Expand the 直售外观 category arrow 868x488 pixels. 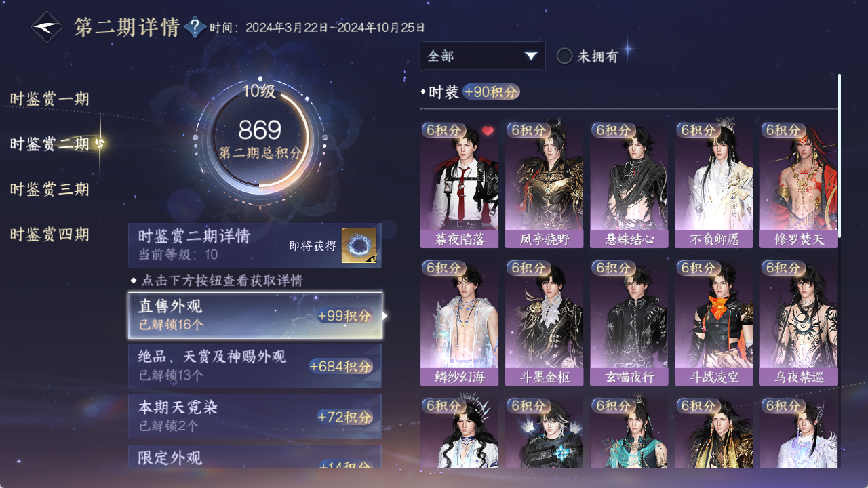(x=385, y=316)
